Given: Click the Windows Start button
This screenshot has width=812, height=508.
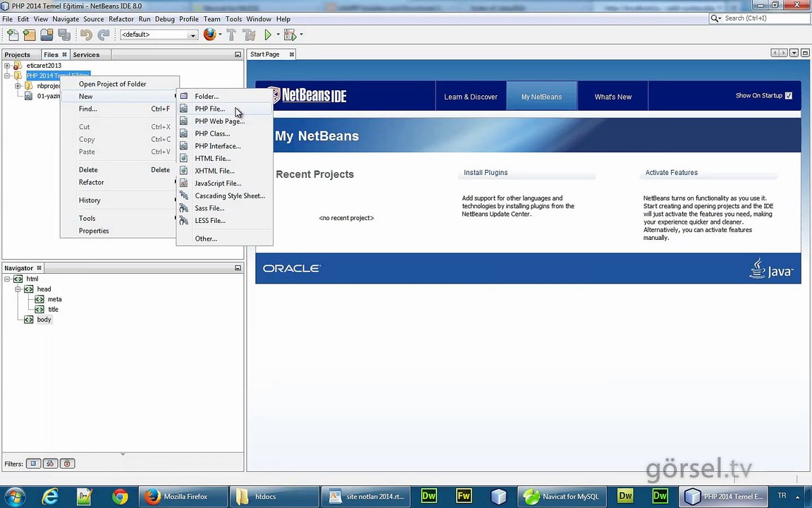Looking at the screenshot, I should [x=14, y=497].
